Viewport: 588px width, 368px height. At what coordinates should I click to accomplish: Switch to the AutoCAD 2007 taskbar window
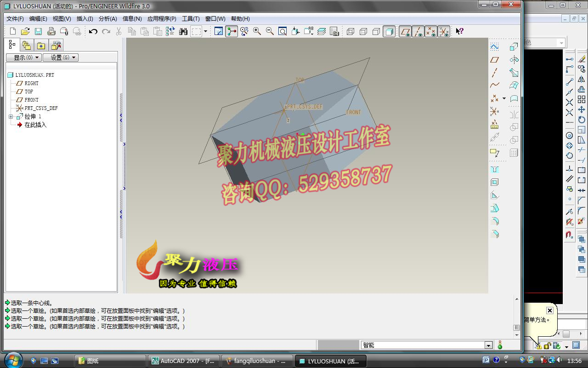183,361
